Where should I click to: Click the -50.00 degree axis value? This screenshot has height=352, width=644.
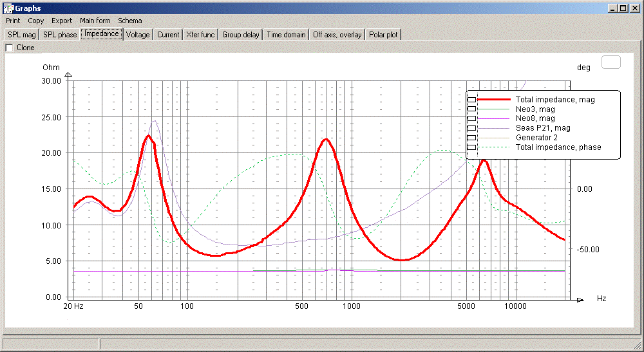point(588,250)
